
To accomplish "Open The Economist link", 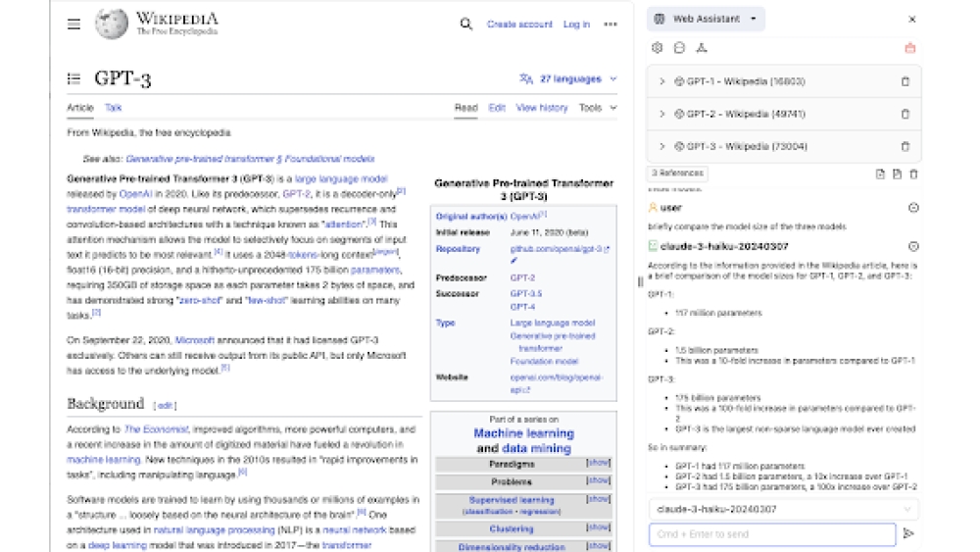I will [x=156, y=429].
